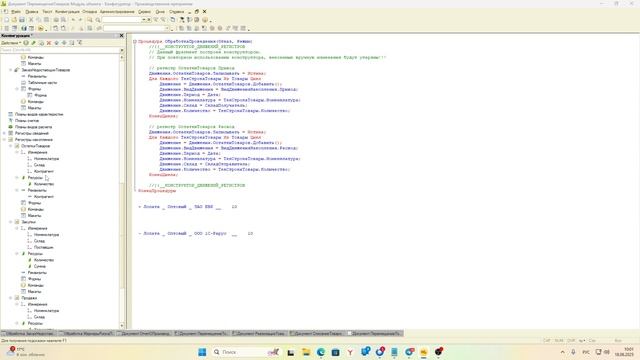Switch to the Обработка ЗаказНедост... window tab

[x=28, y=333]
